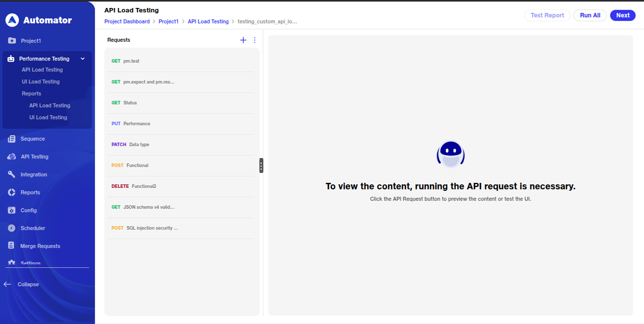Click the Test Report button

(547, 15)
